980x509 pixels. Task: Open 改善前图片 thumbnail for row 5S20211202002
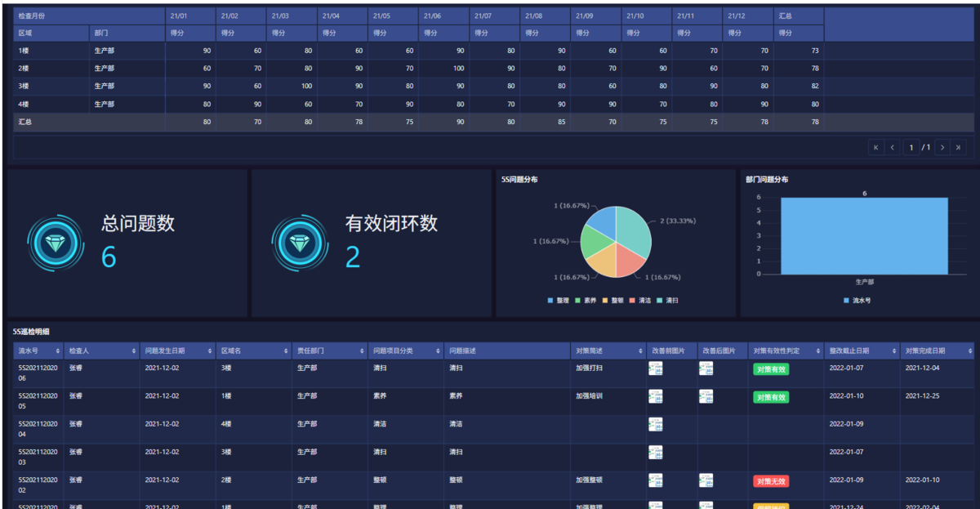(x=656, y=480)
